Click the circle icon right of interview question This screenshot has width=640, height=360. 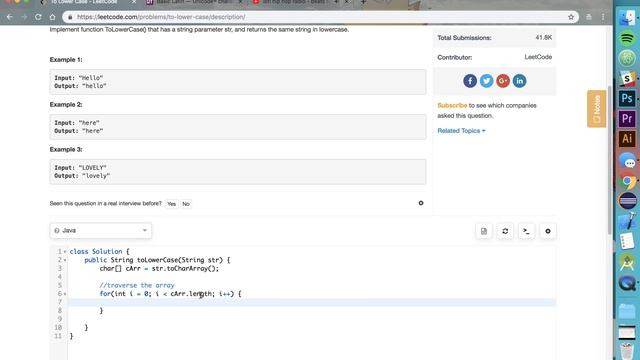[x=421, y=203]
